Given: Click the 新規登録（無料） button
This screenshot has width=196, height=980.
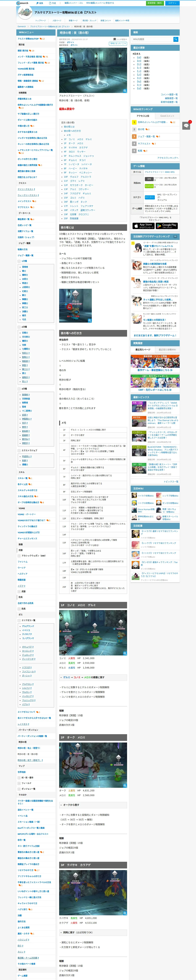Looking at the screenshot, I should pyautogui.click(x=155, y=3).
